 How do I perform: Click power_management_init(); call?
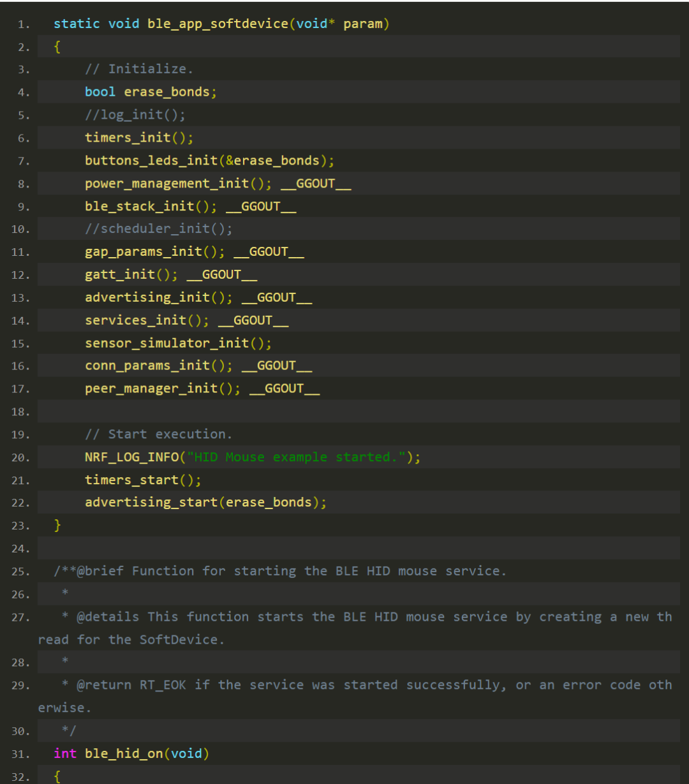point(179,183)
